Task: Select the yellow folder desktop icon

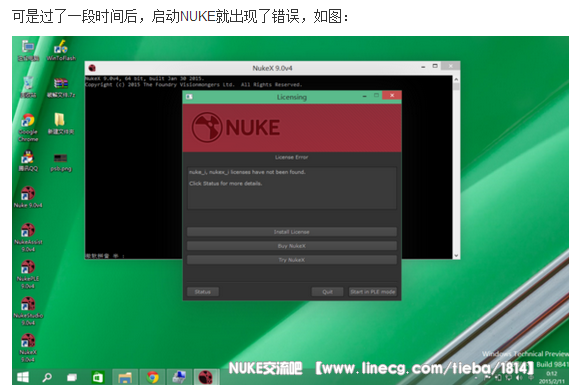Action: 60,124
